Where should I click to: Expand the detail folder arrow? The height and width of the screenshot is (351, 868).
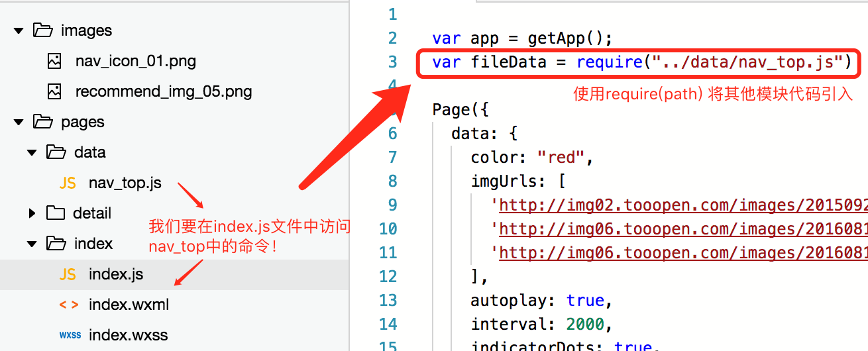(x=32, y=213)
